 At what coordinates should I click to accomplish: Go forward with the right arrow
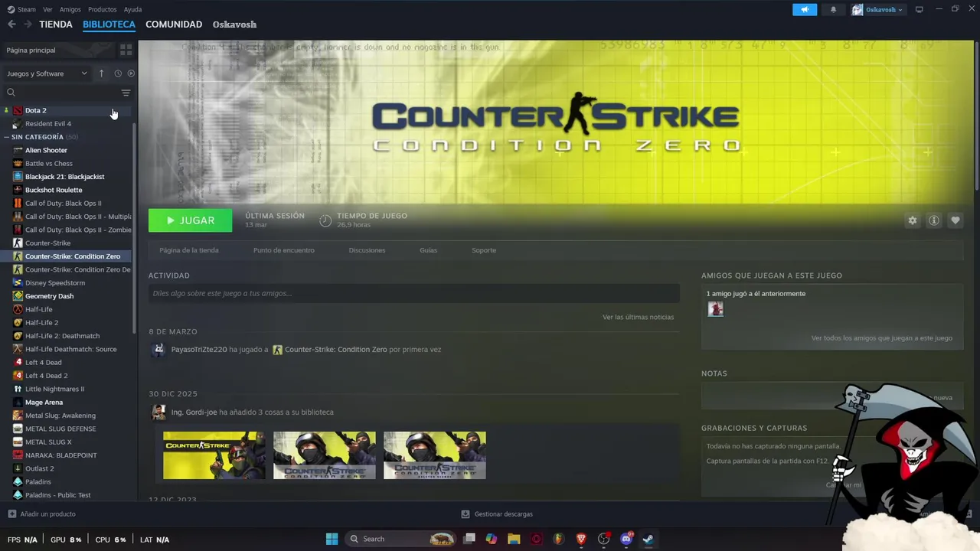pyautogui.click(x=28, y=24)
